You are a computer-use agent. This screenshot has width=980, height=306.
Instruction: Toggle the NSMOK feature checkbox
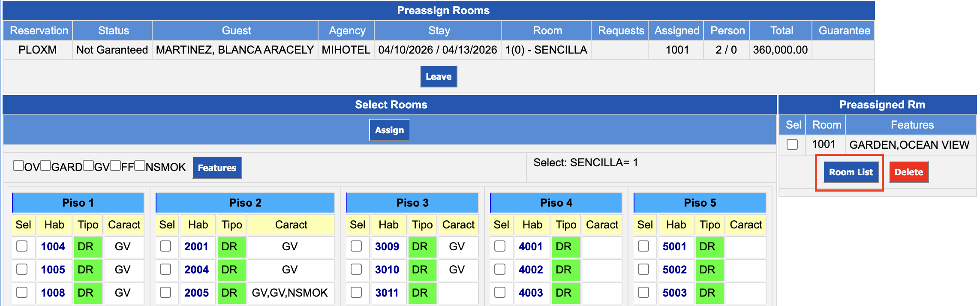click(x=140, y=165)
